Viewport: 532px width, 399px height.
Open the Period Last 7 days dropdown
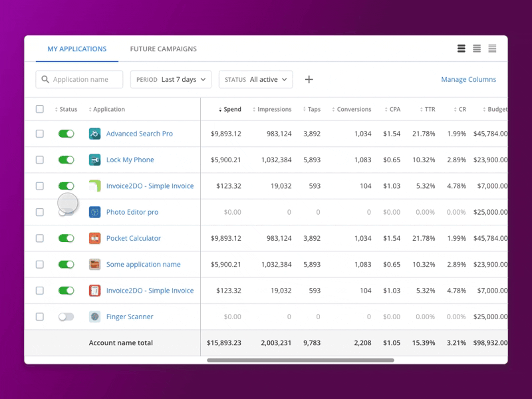point(171,79)
